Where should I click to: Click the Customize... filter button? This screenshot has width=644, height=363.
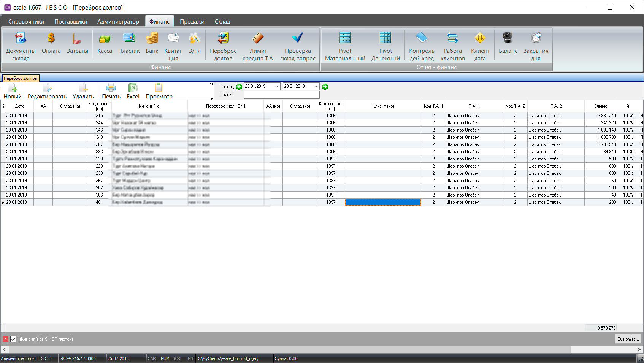coord(628,339)
